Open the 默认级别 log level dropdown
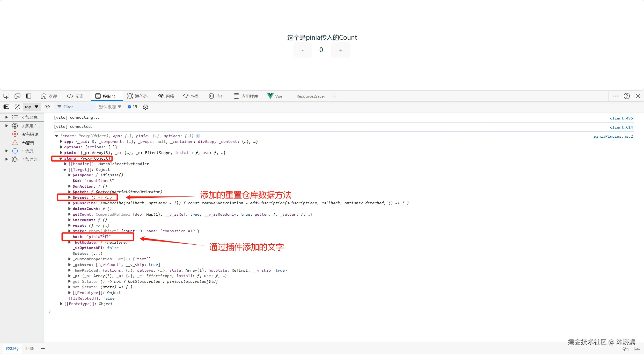The height and width of the screenshot is (354, 644). pos(110,107)
